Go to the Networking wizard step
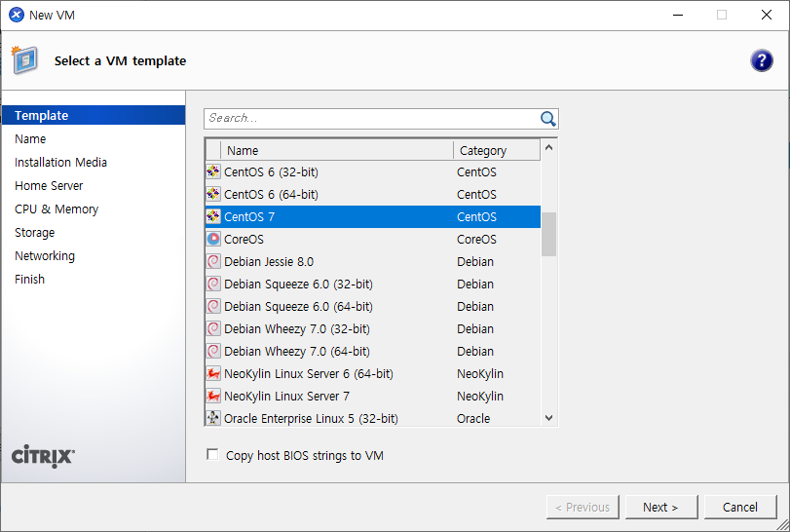 click(x=45, y=256)
